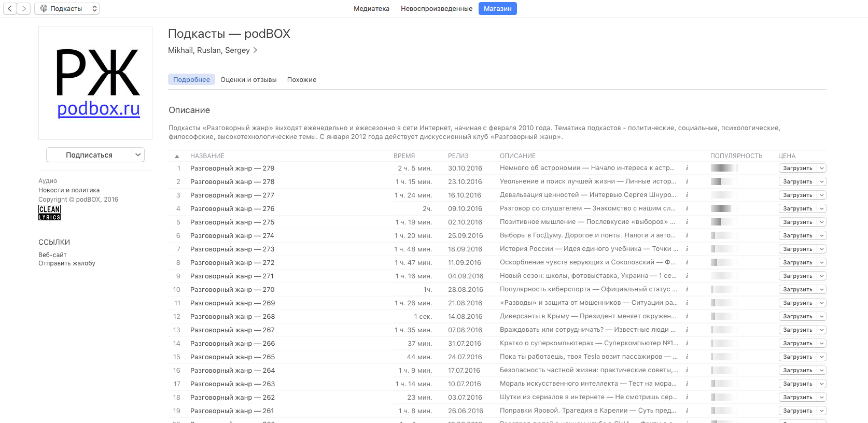Open the Подкасты media type selector
This screenshot has width=868, height=423.
pyautogui.click(x=67, y=9)
